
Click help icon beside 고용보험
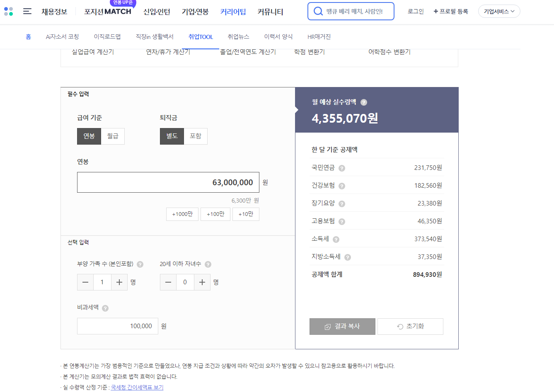pos(342,222)
